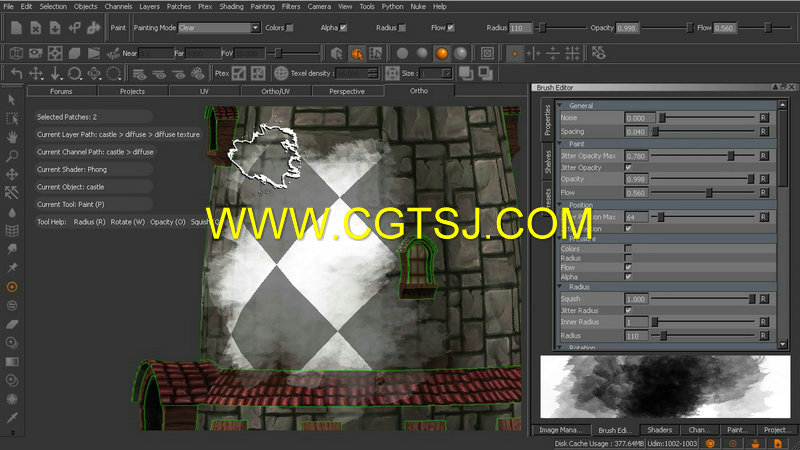Click the Flow slider in Brush Editor
The width and height of the screenshot is (800, 450).
tap(703, 192)
